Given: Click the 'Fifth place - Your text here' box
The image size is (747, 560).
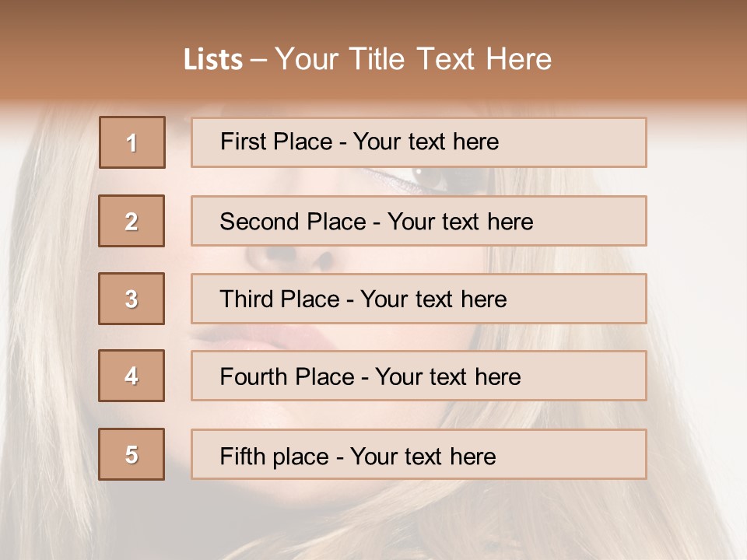Looking at the screenshot, I should (x=419, y=453).
